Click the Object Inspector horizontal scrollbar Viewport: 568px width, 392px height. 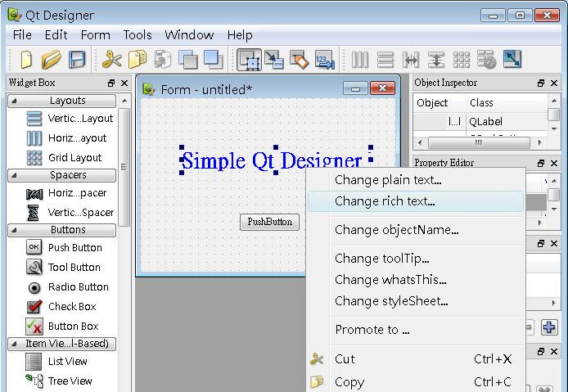[480, 142]
